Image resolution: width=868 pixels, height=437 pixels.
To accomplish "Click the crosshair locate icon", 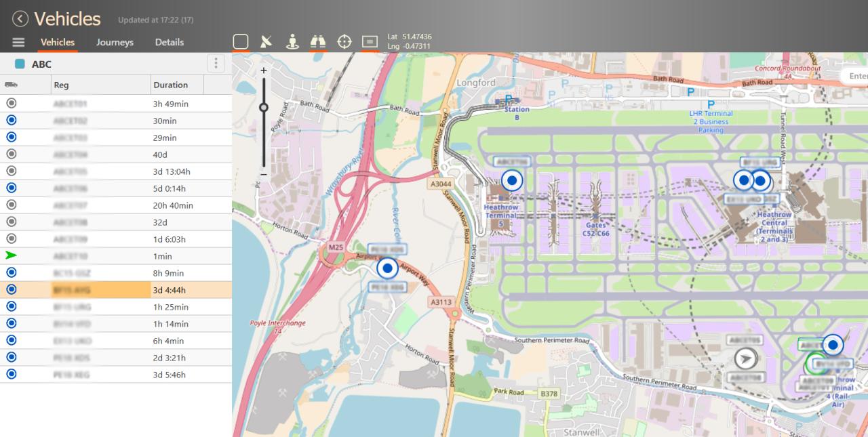I will pos(344,41).
